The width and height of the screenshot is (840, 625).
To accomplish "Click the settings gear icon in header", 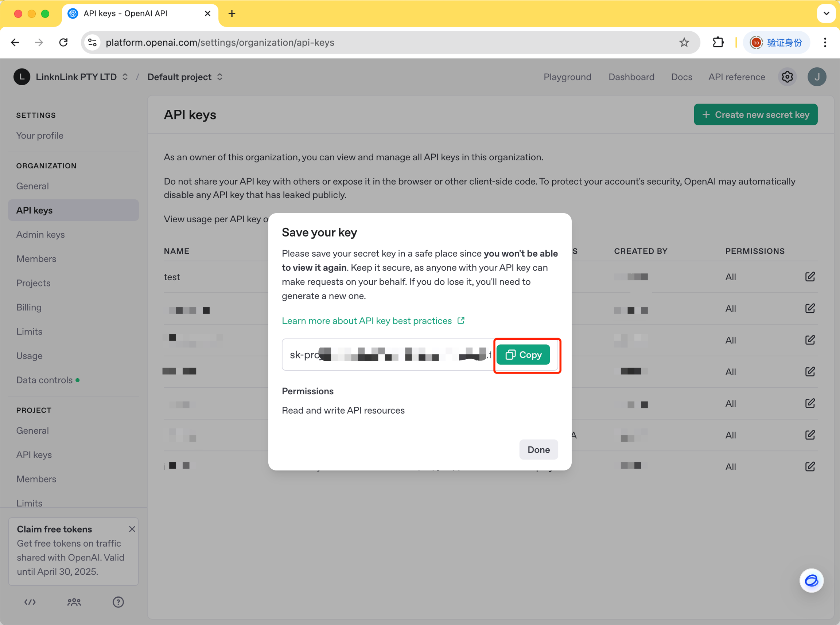I will [x=787, y=77].
